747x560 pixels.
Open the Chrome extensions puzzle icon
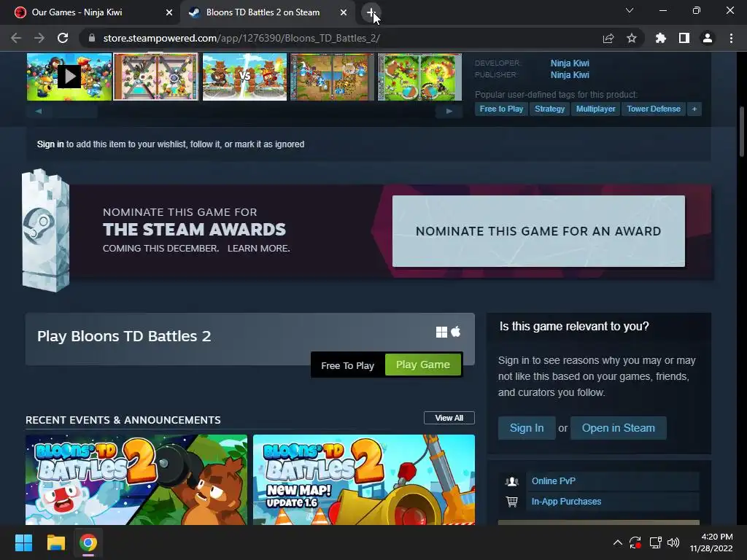[x=661, y=38]
